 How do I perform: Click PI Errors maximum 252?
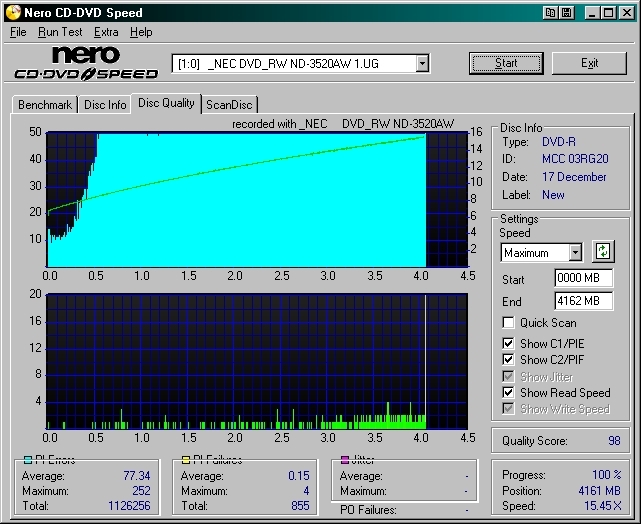tap(141, 490)
